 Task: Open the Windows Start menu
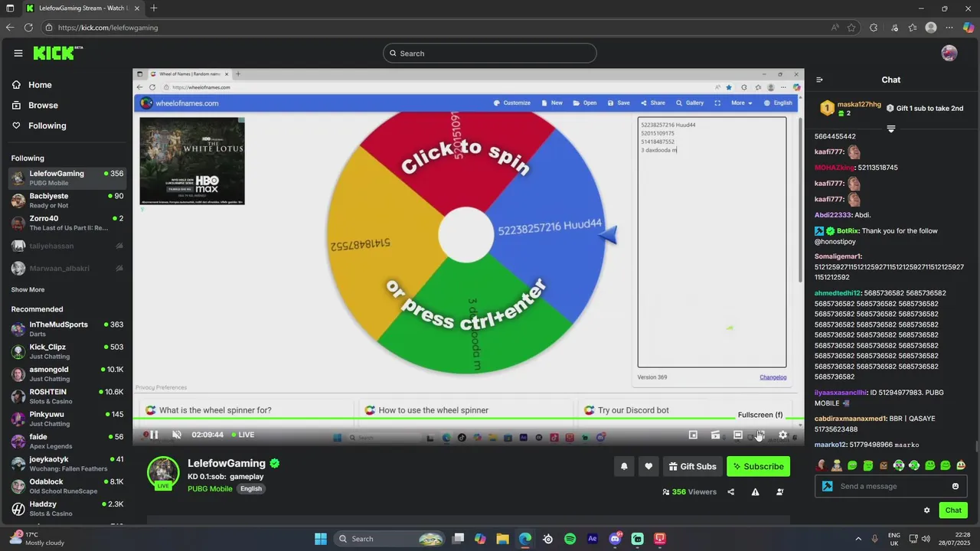pos(321,539)
